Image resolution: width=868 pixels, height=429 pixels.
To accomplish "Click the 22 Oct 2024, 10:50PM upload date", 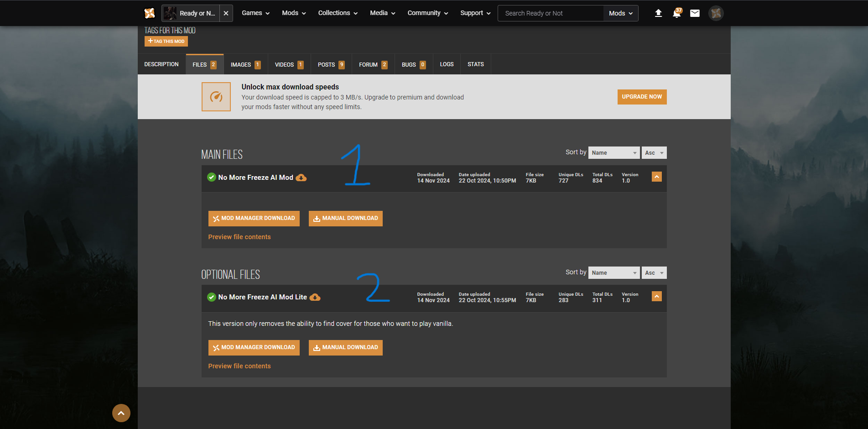I will [488, 181].
